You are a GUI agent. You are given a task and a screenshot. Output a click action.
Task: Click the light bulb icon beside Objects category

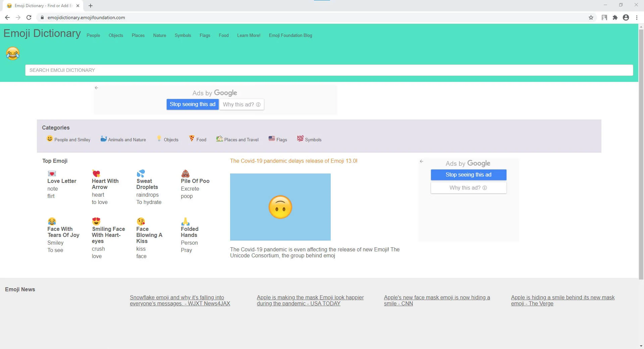pos(159,139)
